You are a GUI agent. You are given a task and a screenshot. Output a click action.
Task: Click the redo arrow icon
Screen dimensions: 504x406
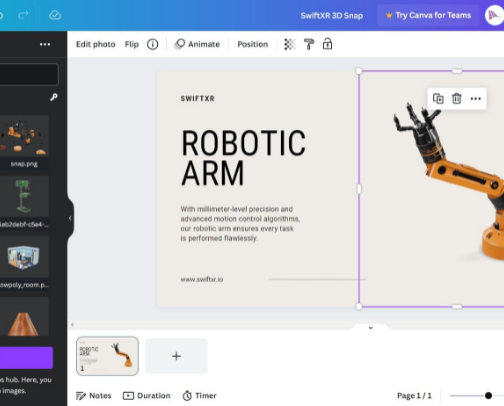(x=23, y=15)
